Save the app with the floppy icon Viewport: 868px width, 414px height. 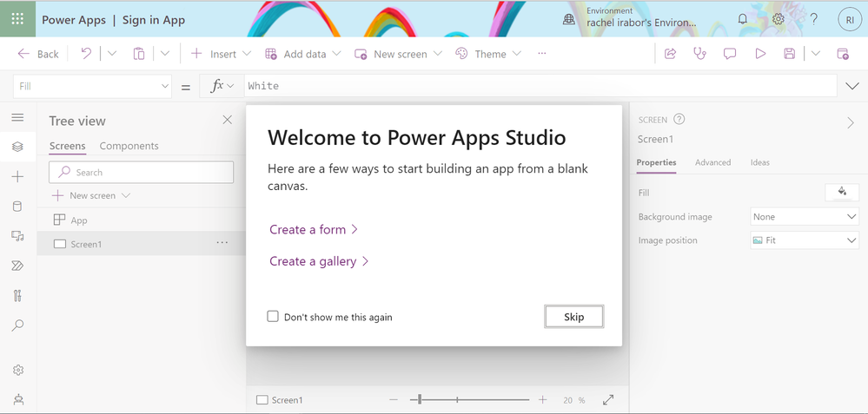point(790,54)
